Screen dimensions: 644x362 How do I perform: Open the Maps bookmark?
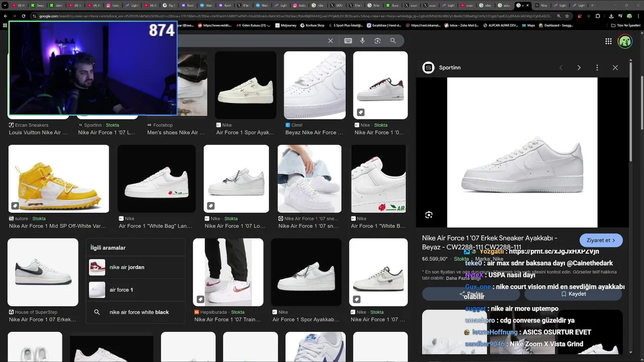(x=528, y=25)
